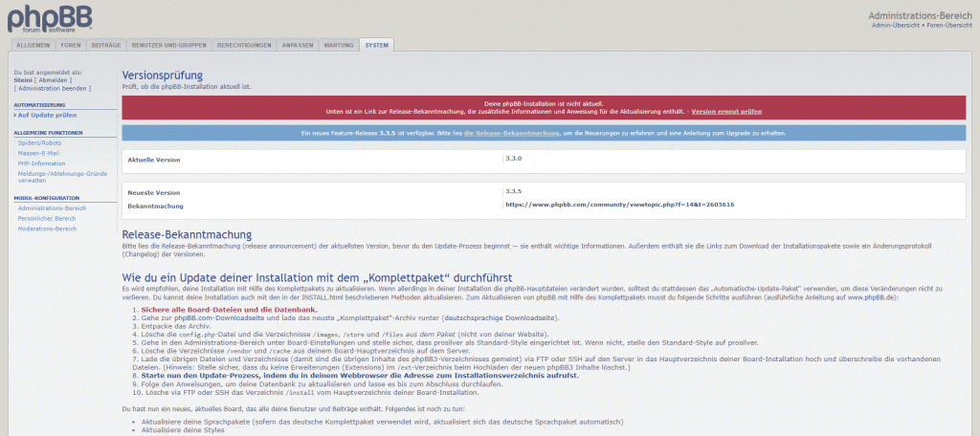Open the viewtopic announcement URL
980x436 pixels.
(619, 205)
